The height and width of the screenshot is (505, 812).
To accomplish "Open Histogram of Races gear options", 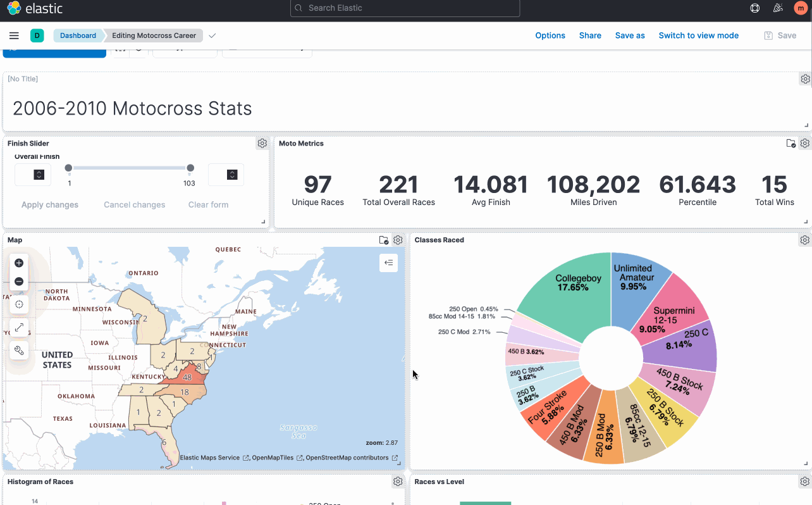I will click(398, 482).
